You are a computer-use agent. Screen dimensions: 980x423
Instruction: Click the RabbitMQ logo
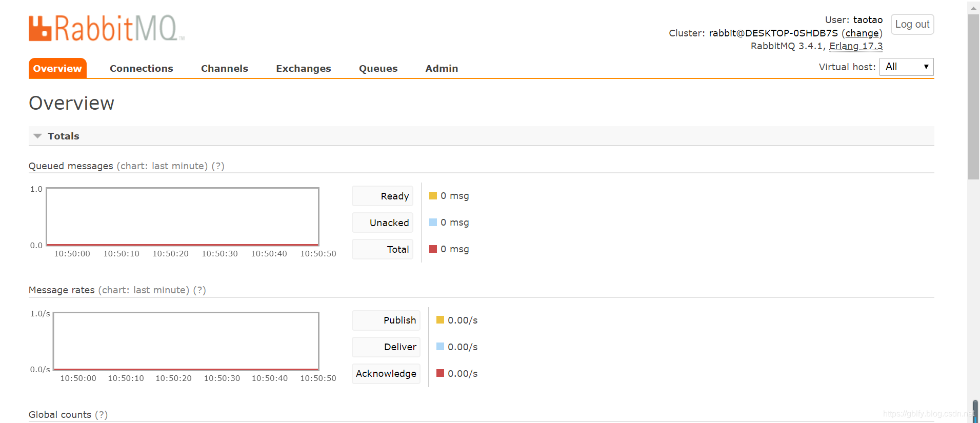pos(106,28)
